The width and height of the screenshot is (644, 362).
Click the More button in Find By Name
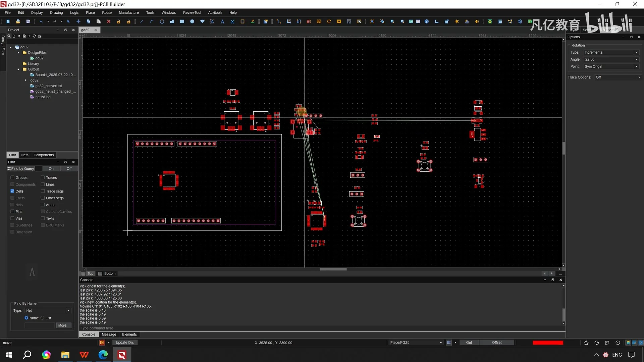(63, 325)
